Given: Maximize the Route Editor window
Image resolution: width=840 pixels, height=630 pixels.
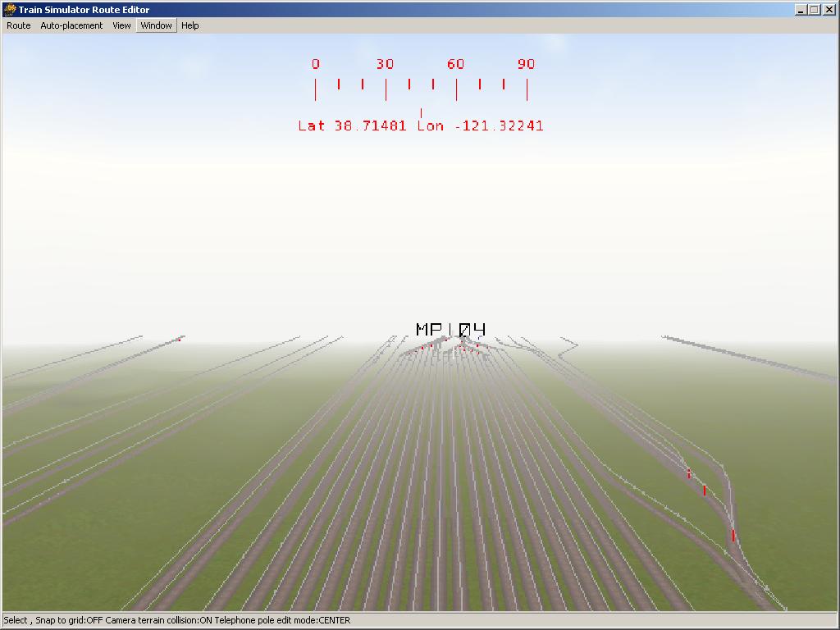Looking at the screenshot, I should 814,10.
